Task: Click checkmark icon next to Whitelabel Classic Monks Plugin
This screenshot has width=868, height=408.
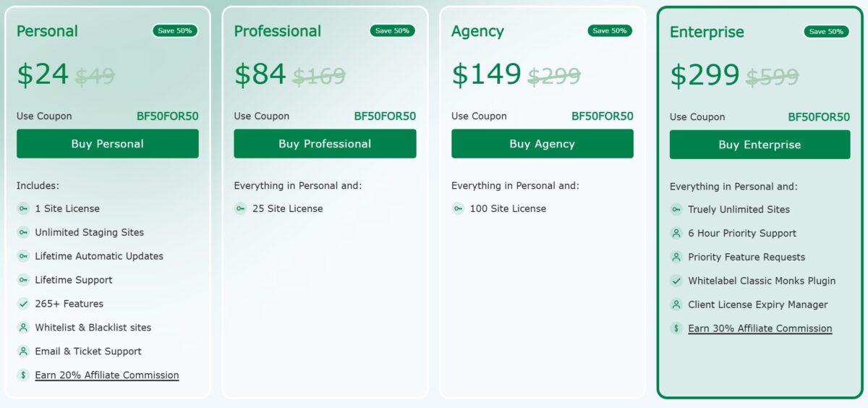Action: click(676, 281)
